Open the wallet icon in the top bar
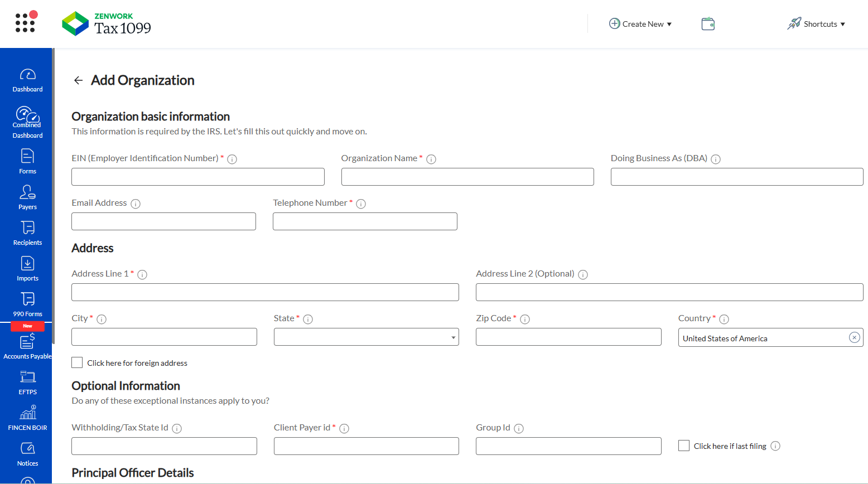This screenshot has width=868, height=484. pyautogui.click(x=707, y=23)
